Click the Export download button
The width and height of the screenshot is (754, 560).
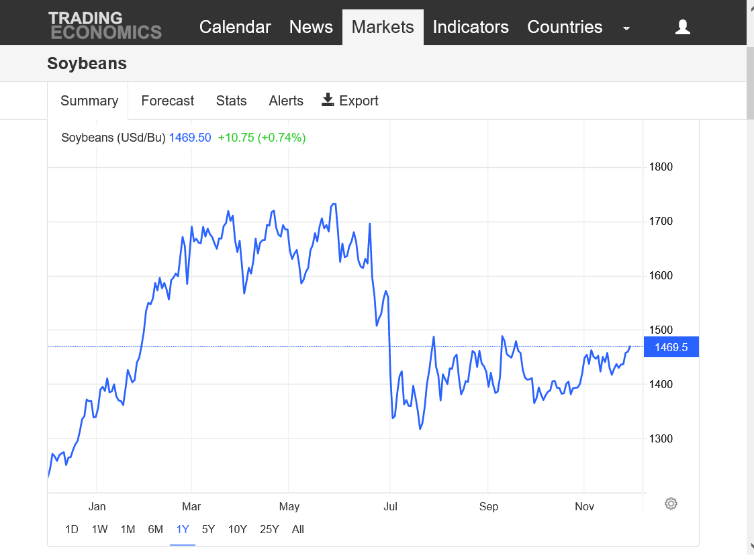[x=350, y=101]
